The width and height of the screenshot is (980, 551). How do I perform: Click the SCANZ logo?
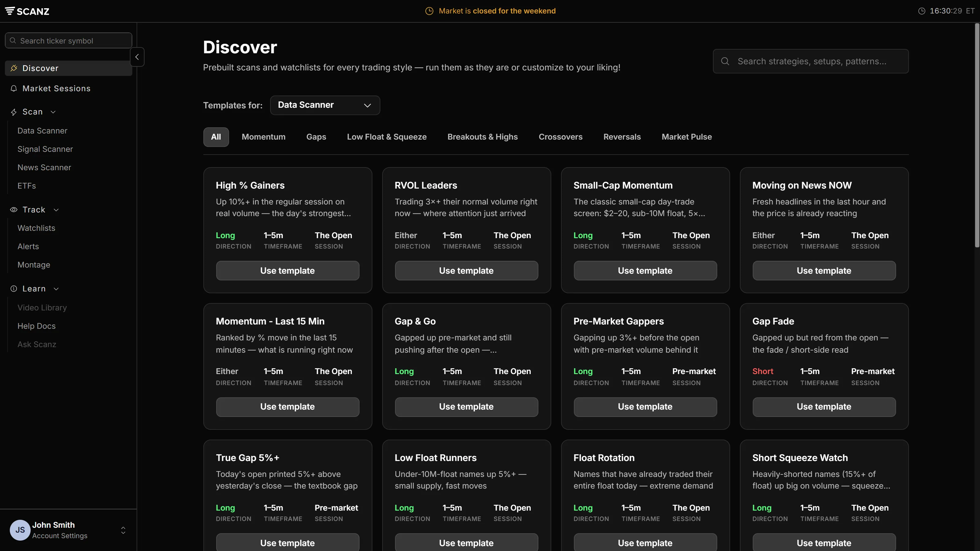click(x=27, y=11)
